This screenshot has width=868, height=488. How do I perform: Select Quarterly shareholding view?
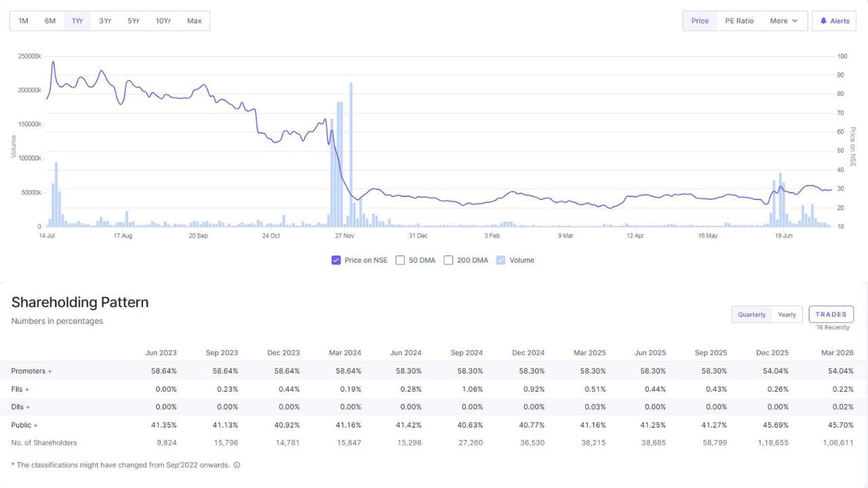752,314
